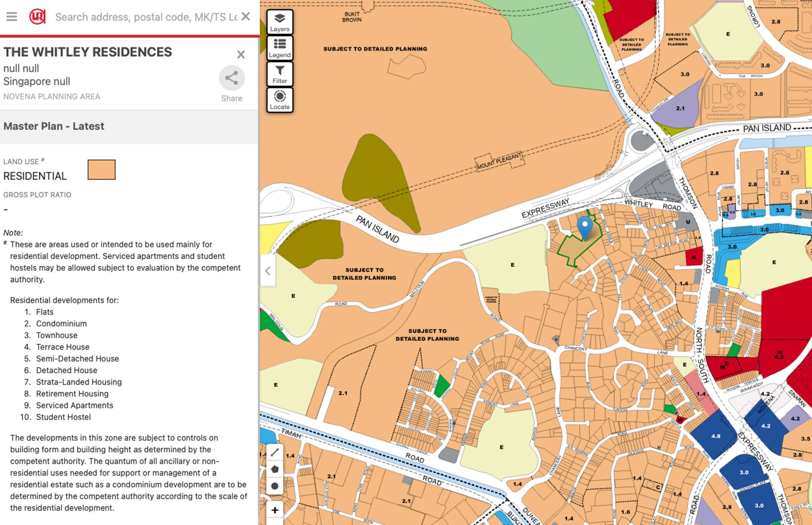Click the Locate me button

pos(280,100)
